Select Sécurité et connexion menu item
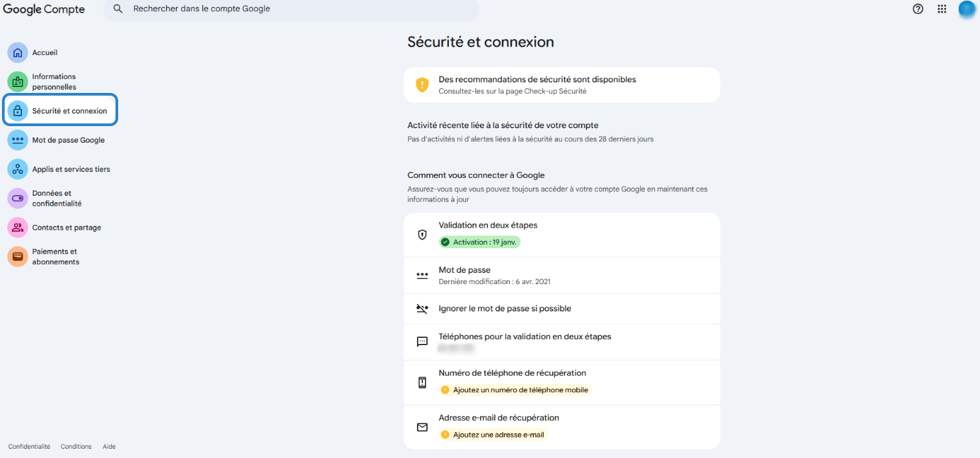 (x=60, y=110)
